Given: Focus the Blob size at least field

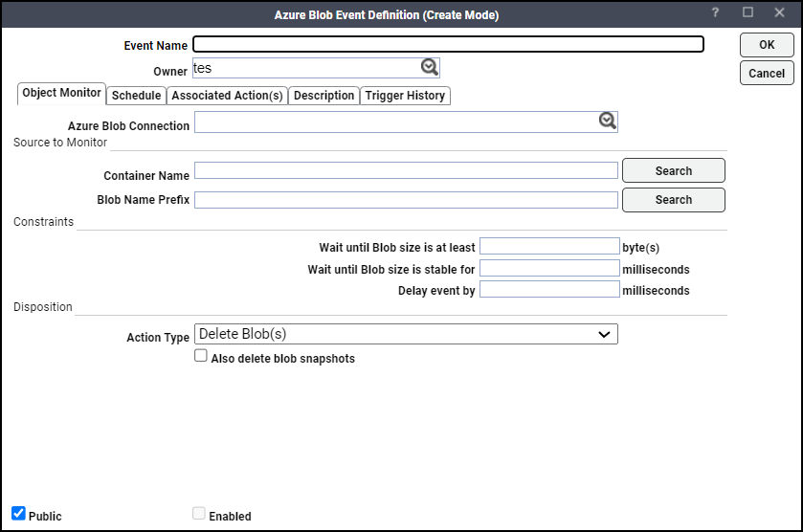Looking at the screenshot, I should (549, 246).
